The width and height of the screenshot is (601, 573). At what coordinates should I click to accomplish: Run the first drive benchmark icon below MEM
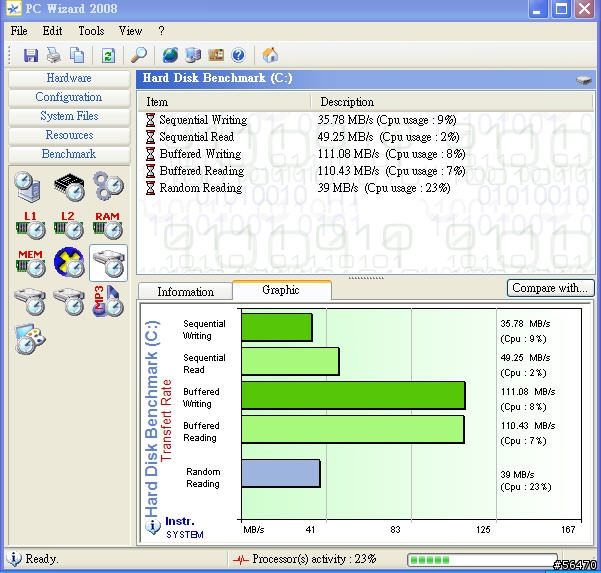coord(30,302)
